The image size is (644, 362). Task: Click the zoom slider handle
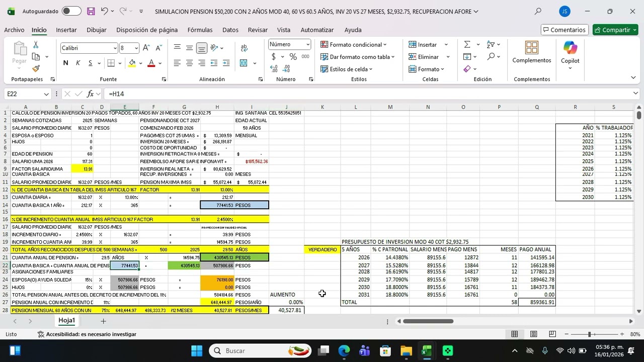589,334
